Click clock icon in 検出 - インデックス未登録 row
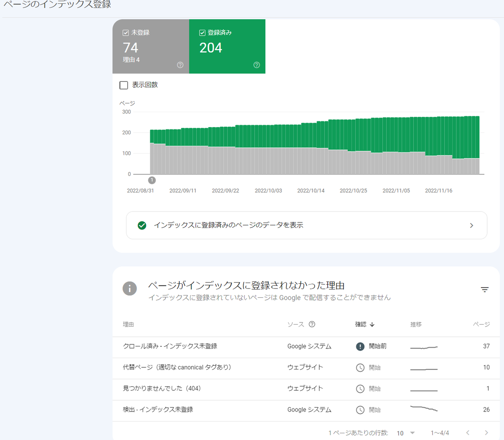Viewport: 504px width, 440px height. pos(360,410)
